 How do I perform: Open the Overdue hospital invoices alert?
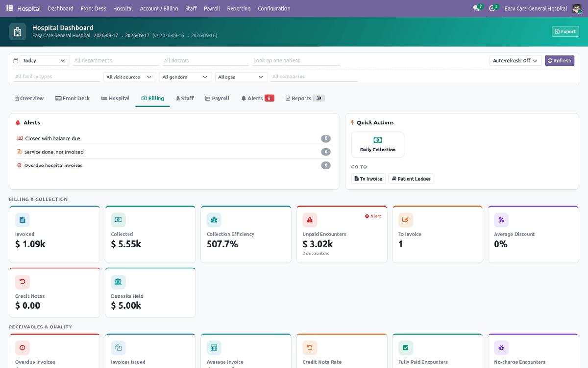pos(174,165)
